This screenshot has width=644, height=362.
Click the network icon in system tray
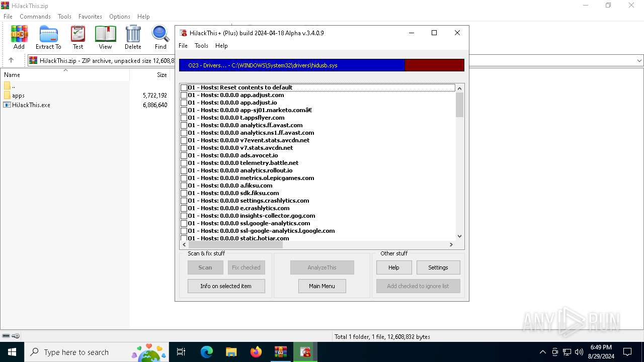(x=567, y=352)
